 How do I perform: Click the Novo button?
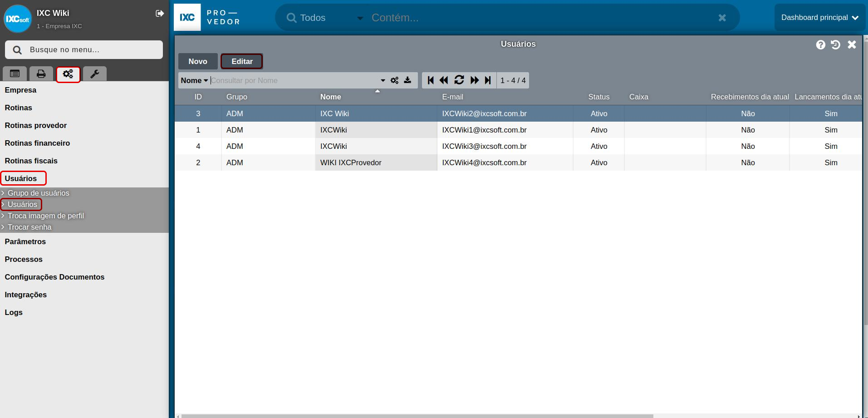point(198,61)
